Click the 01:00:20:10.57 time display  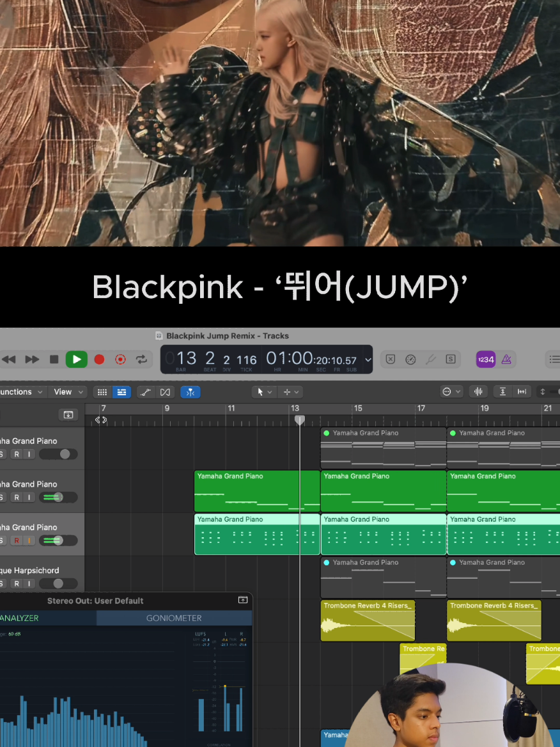pos(311,358)
